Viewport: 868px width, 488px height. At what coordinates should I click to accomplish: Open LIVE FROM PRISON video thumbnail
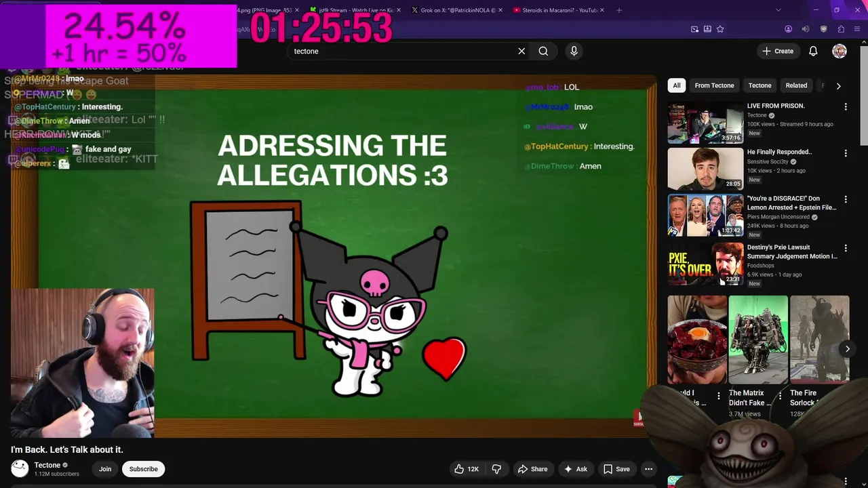pyautogui.click(x=705, y=123)
